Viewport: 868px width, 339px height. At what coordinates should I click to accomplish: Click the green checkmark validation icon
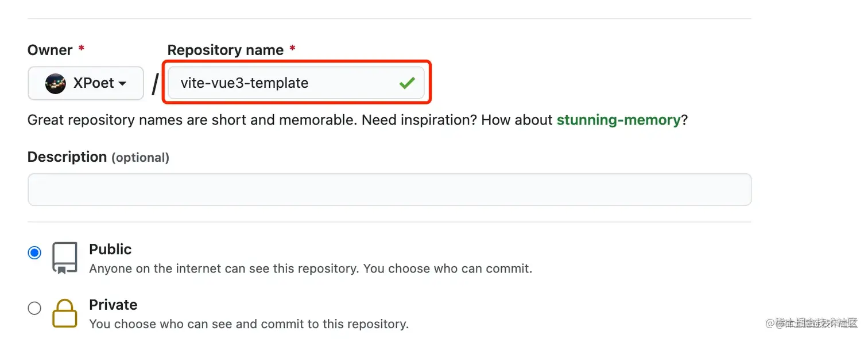(x=407, y=83)
